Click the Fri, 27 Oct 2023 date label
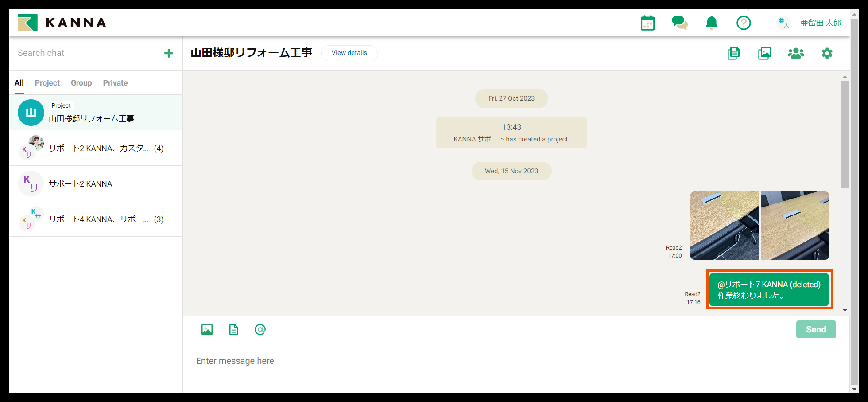The height and width of the screenshot is (402, 868). tap(511, 98)
